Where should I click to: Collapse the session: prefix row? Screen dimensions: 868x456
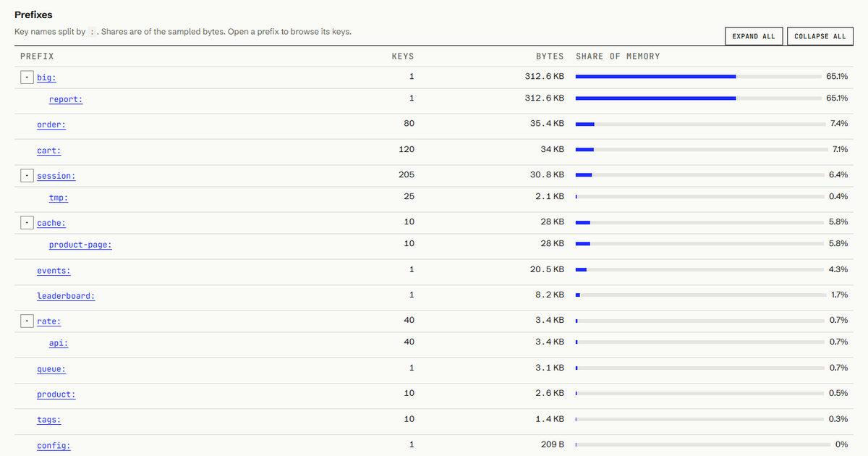(26, 175)
